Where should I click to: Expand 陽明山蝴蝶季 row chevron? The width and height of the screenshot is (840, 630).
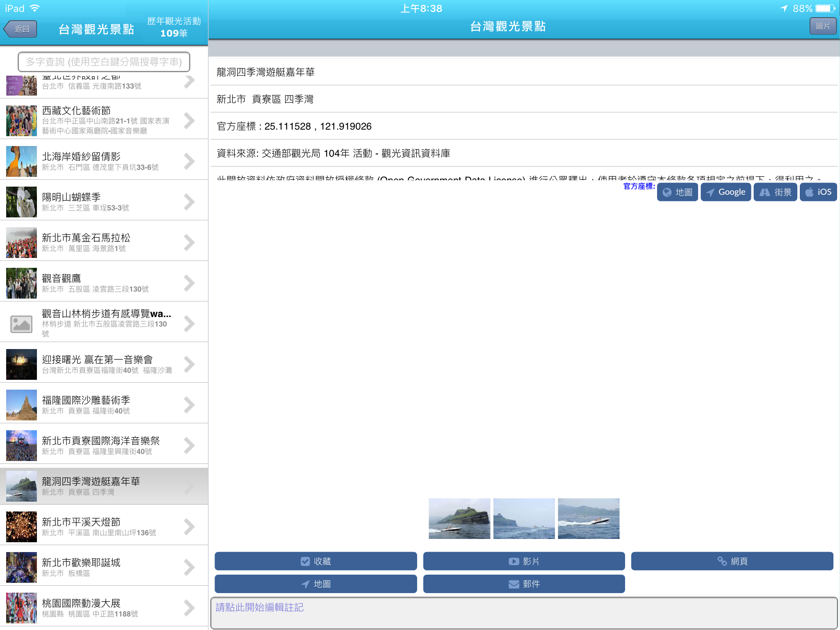click(x=189, y=202)
